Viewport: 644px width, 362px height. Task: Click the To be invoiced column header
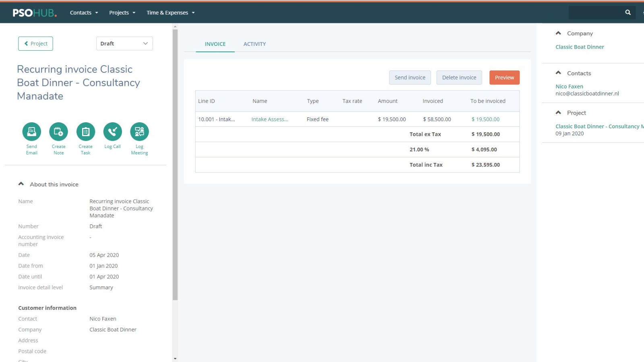(488, 101)
